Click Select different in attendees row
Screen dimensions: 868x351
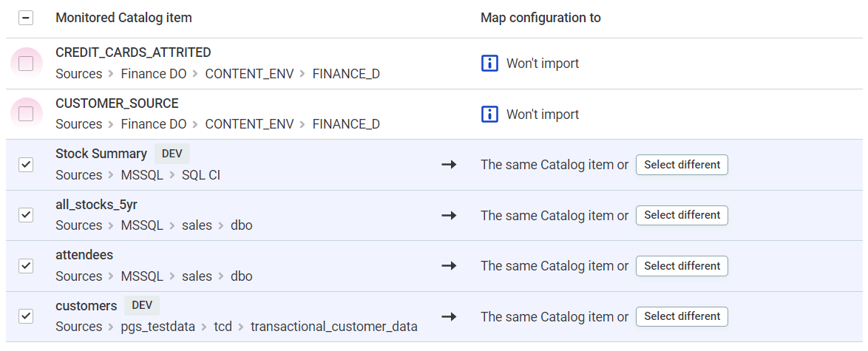682,266
